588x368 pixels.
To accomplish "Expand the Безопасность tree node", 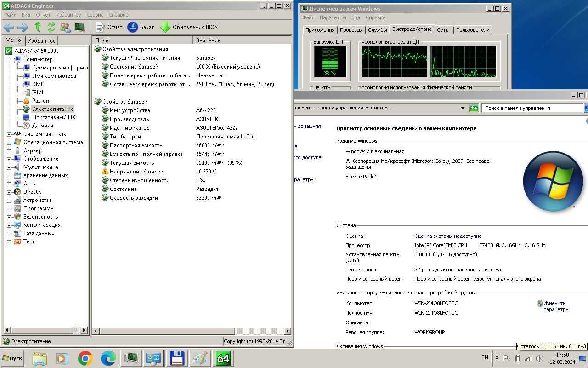I will click(x=9, y=217).
